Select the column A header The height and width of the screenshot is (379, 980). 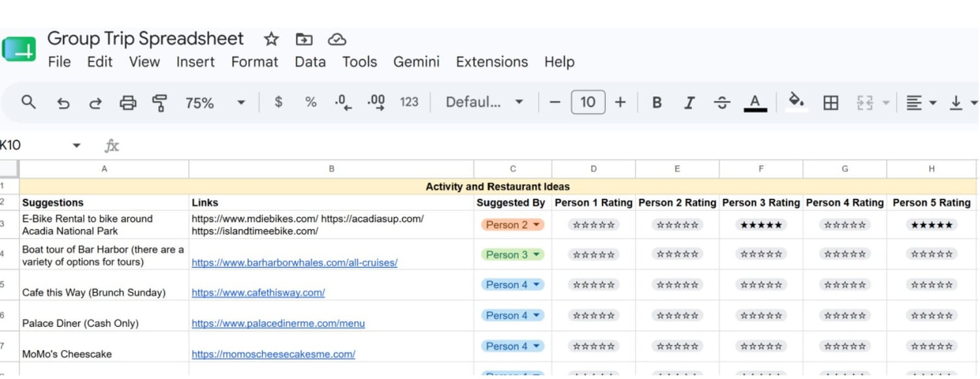(x=105, y=169)
